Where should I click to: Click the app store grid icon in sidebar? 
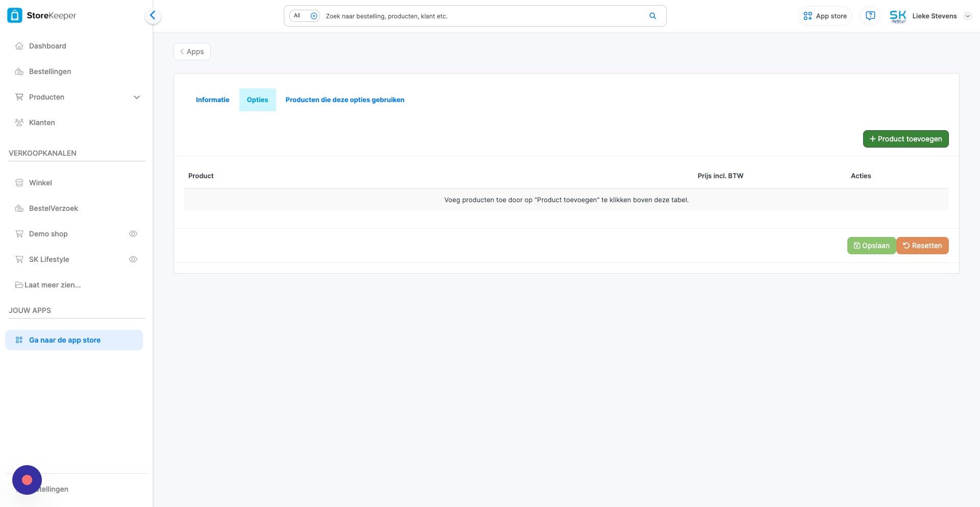[19, 340]
